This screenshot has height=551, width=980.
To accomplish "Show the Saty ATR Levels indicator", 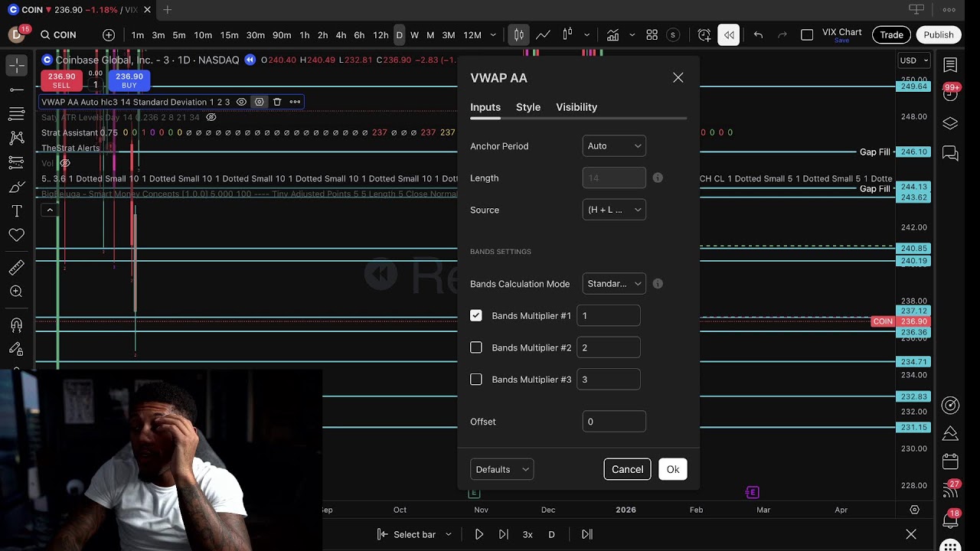I will click(211, 117).
